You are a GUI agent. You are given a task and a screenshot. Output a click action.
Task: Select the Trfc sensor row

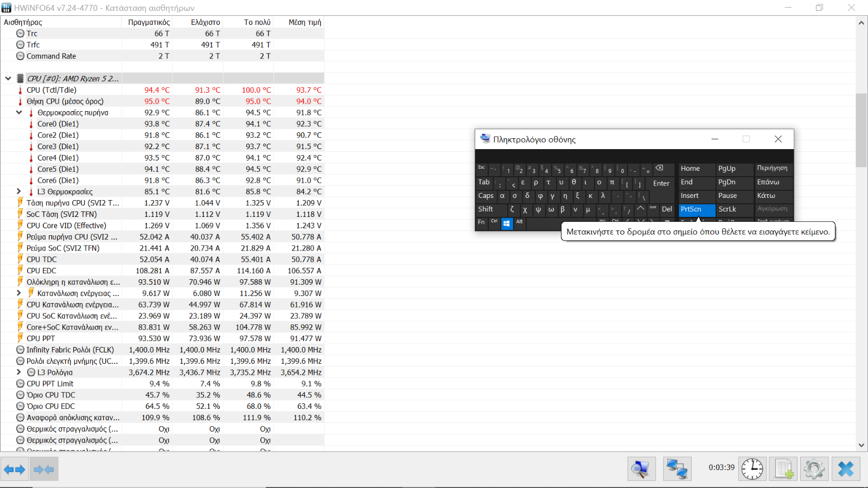point(162,44)
